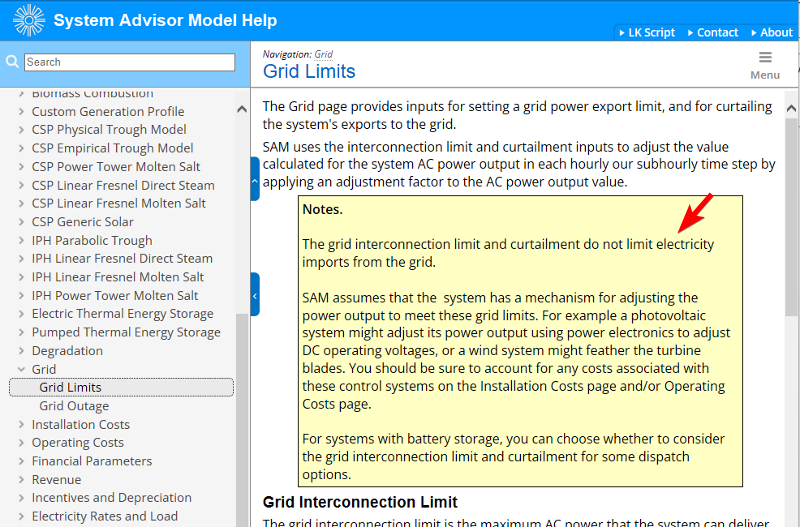Expand the Financial Parameters node

point(22,462)
